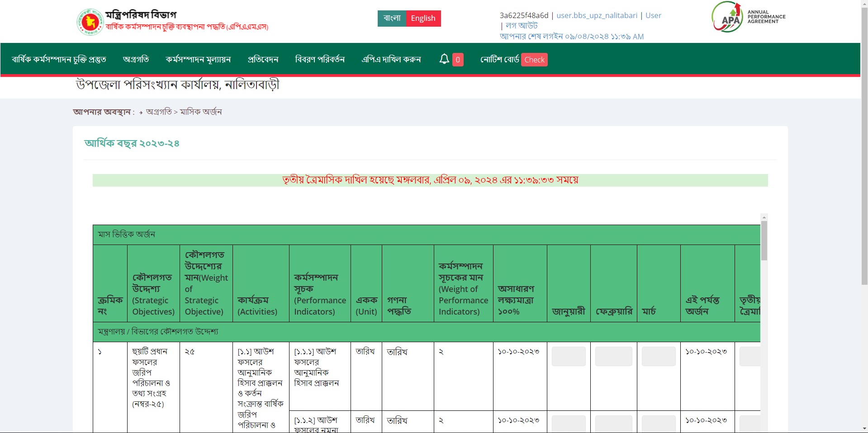Click the red notification count badge
This screenshot has height=433, width=868.
(458, 60)
